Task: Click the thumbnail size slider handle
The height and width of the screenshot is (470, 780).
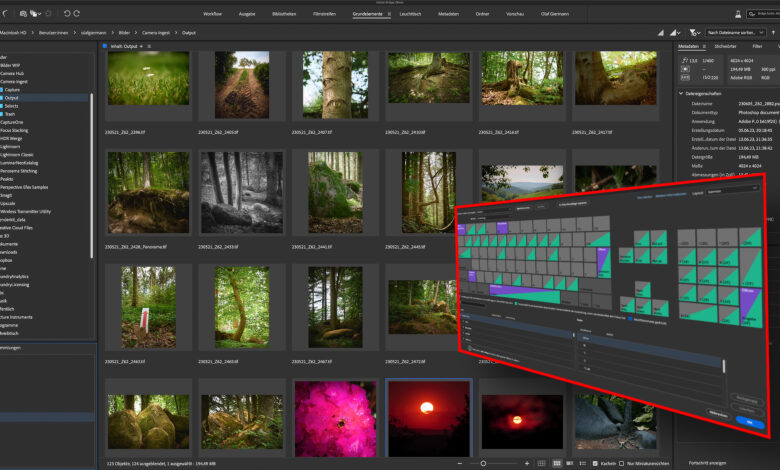Action: click(x=483, y=464)
